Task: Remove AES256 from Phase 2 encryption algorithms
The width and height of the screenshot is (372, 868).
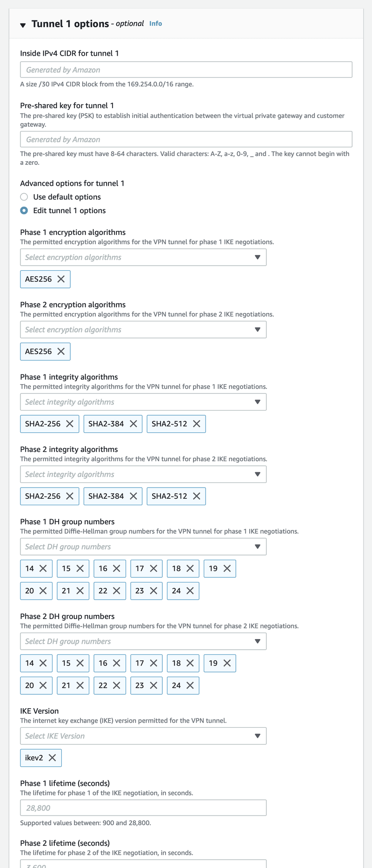Action: [x=61, y=352]
